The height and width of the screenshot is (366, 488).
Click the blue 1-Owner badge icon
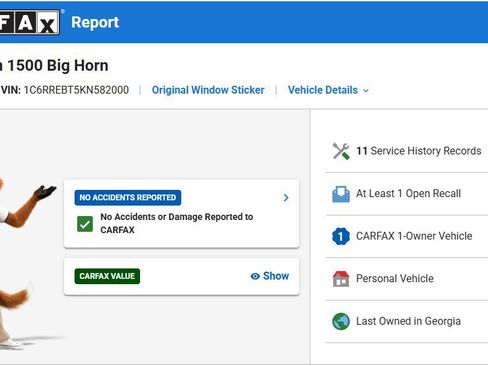(x=341, y=236)
